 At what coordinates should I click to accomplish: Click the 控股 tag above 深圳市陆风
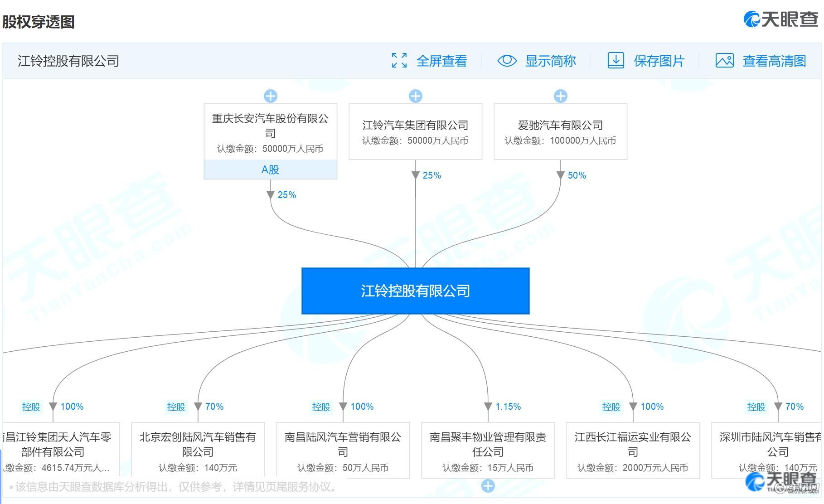pos(756,407)
